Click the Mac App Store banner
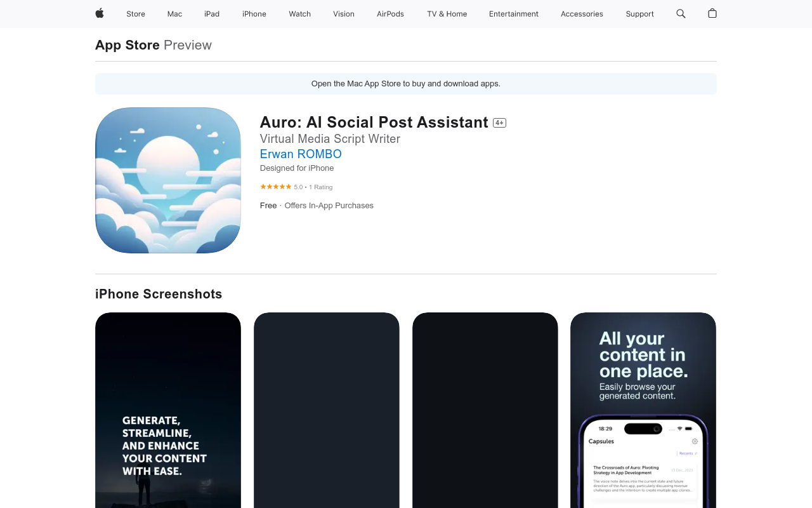The image size is (812, 508). [x=406, y=84]
